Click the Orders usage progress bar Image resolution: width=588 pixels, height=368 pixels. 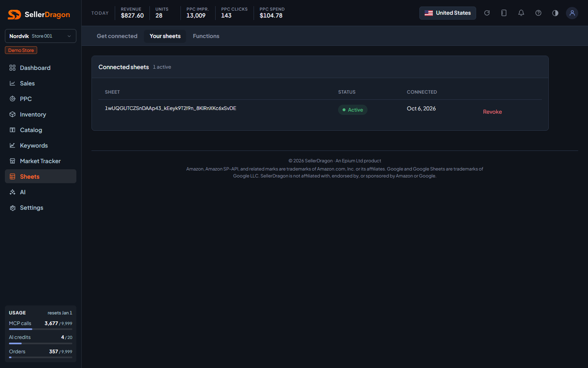pyautogui.click(x=40, y=357)
